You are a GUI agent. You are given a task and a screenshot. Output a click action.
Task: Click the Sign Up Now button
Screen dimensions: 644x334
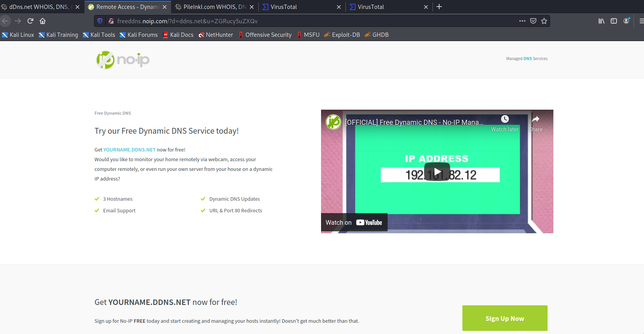505,318
